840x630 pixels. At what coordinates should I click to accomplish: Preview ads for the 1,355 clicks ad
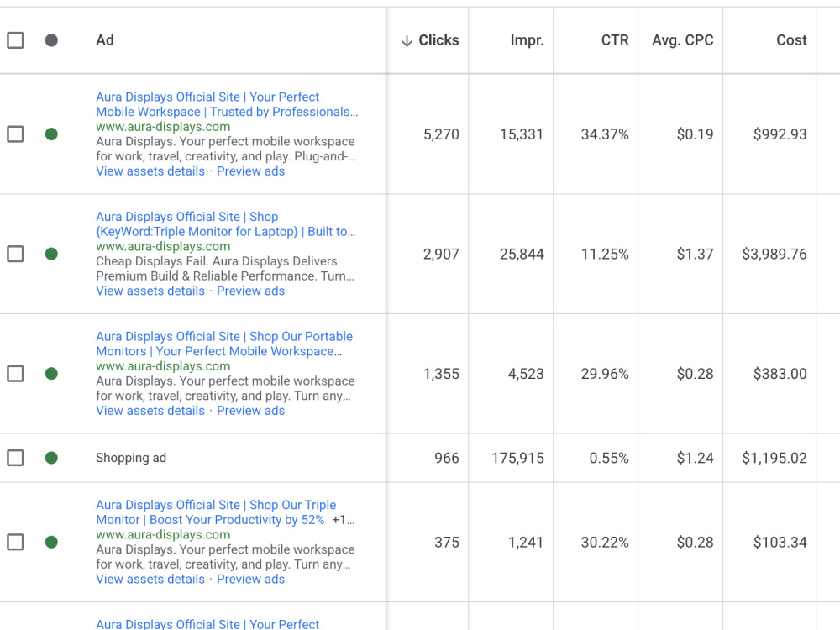click(x=250, y=411)
